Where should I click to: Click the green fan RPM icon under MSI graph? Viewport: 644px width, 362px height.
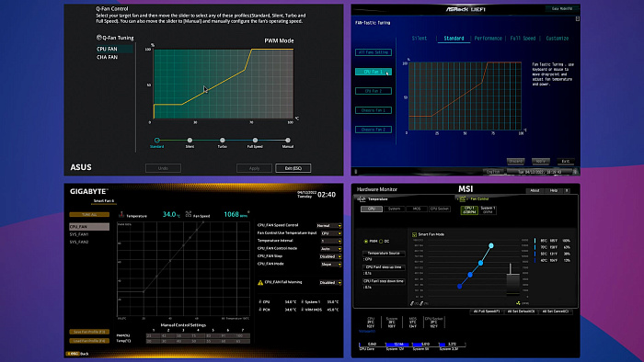[518, 303]
